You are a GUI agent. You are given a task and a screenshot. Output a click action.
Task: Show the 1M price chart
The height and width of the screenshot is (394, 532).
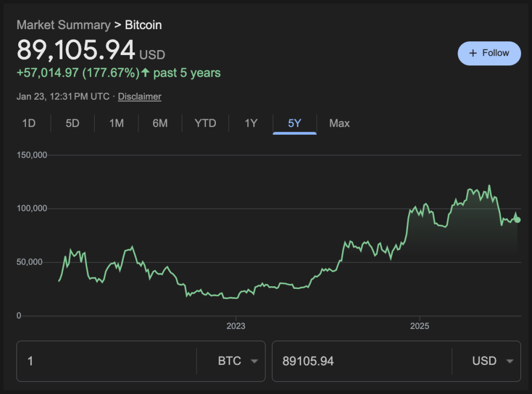point(116,123)
